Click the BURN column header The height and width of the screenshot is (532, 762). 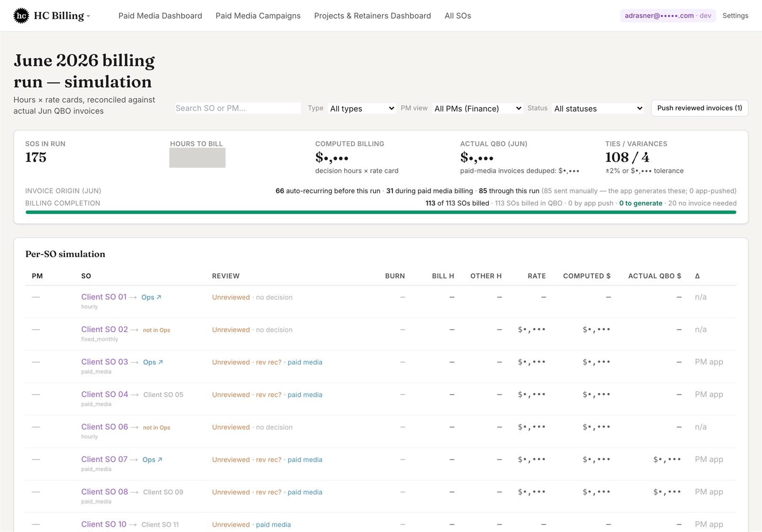[395, 276]
